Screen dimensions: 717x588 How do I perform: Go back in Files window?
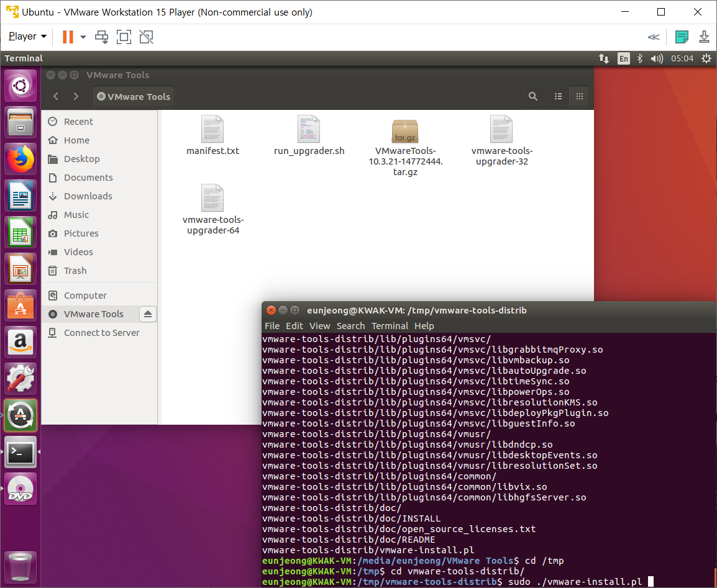[56, 96]
